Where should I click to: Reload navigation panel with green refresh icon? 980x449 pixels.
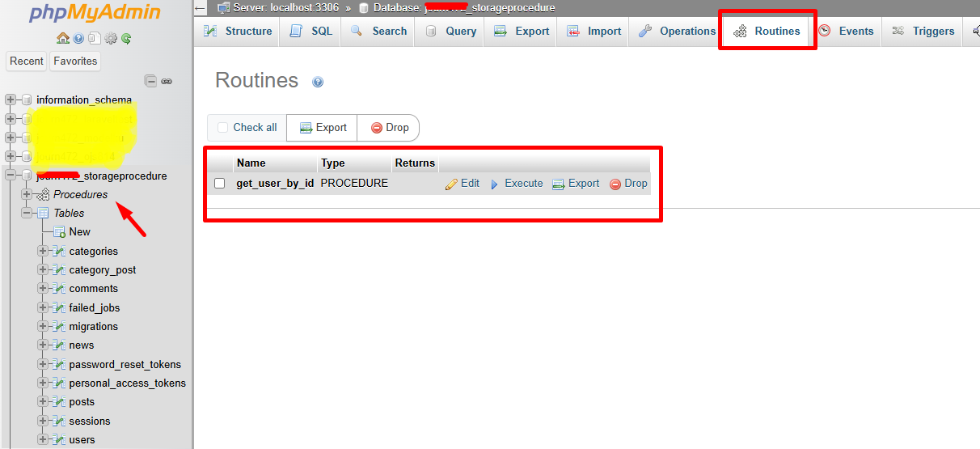tap(126, 38)
